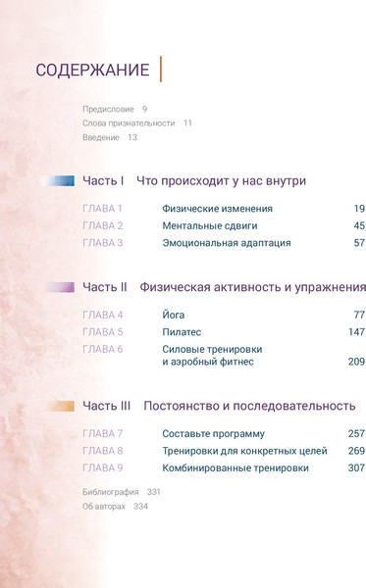The image size is (366, 588).
Task: Open chapter Комбинированные тренировки
Action: (x=235, y=468)
